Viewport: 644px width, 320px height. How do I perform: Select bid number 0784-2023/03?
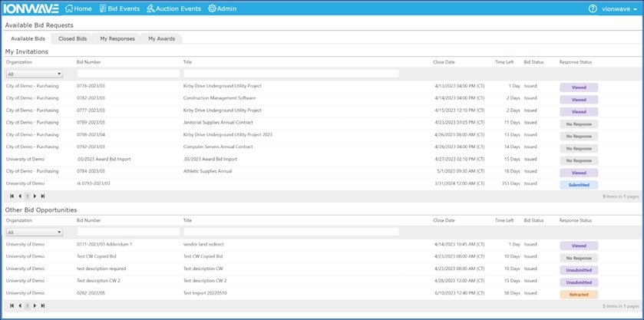pyautogui.click(x=91, y=171)
